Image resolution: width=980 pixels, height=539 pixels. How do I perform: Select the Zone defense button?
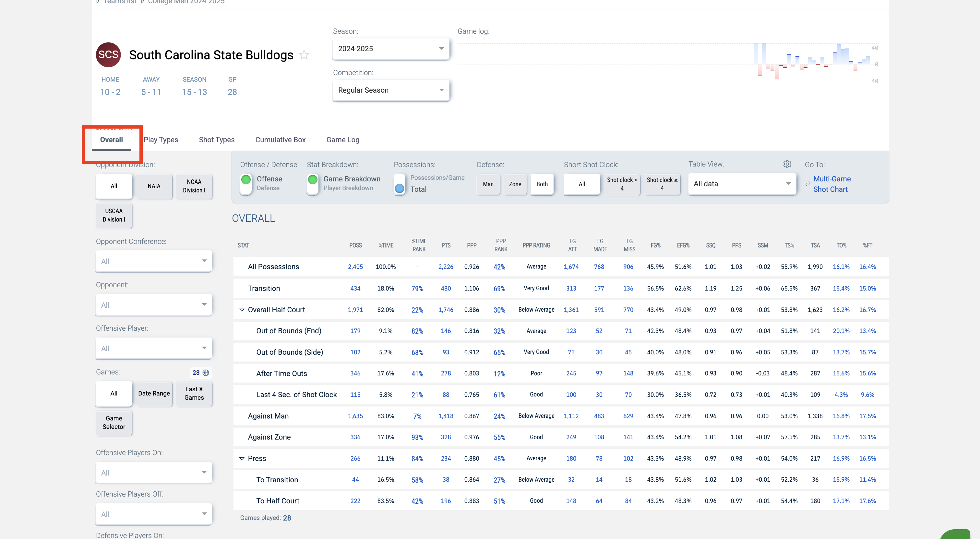[515, 184]
